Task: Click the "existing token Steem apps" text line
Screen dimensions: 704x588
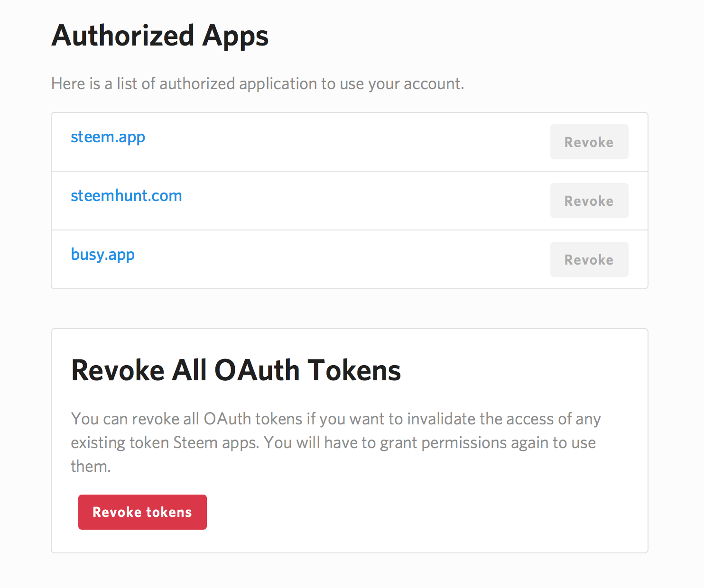Action: point(333,443)
